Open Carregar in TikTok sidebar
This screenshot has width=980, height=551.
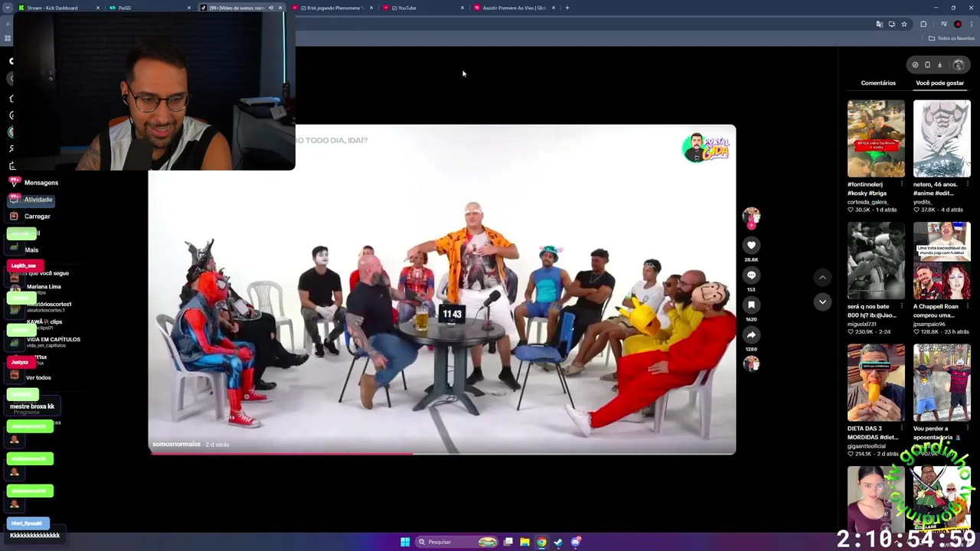pos(31,216)
